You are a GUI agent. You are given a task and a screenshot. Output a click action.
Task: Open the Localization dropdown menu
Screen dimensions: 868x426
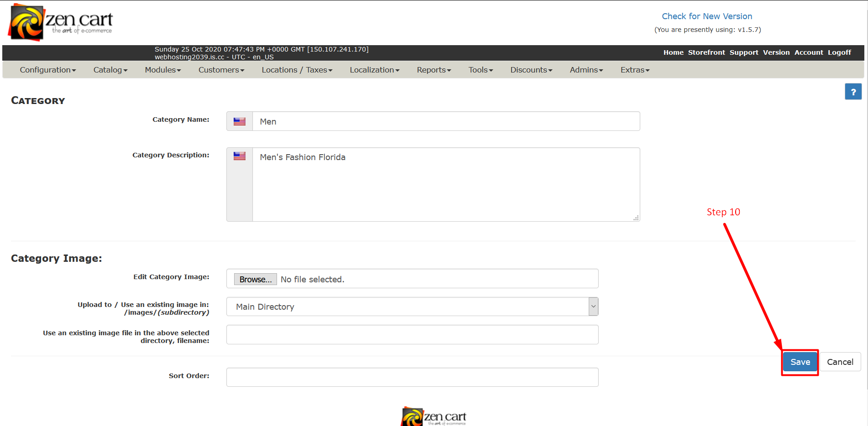tap(375, 70)
